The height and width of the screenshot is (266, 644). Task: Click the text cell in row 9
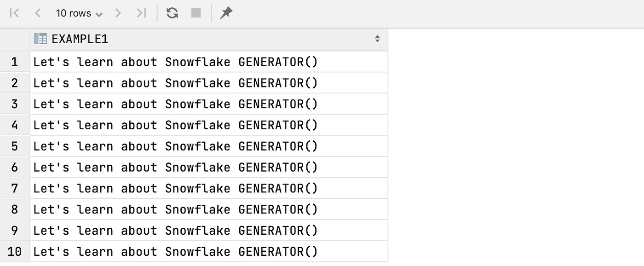click(x=209, y=231)
